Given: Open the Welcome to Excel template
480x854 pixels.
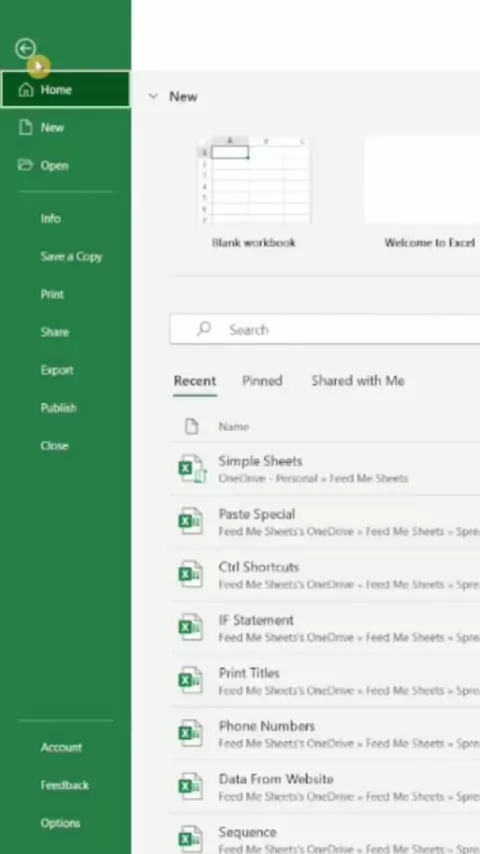Looking at the screenshot, I should point(422,180).
